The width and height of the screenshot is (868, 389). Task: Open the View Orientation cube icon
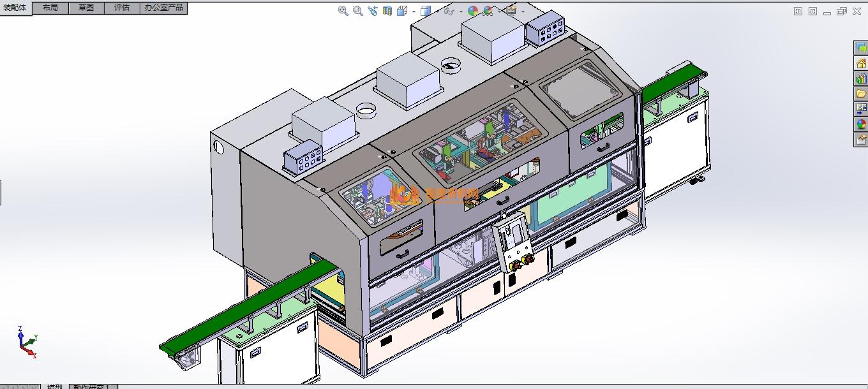click(402, 11)
